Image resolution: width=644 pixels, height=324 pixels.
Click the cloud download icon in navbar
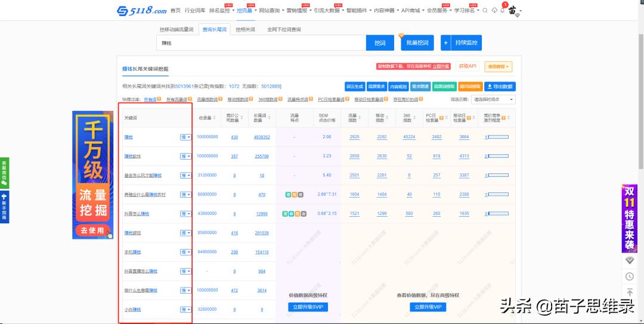tap(494, 11)
